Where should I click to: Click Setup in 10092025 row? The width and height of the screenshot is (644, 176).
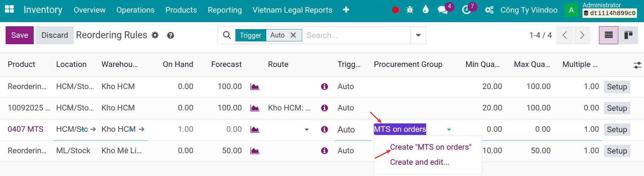(617, 108)
